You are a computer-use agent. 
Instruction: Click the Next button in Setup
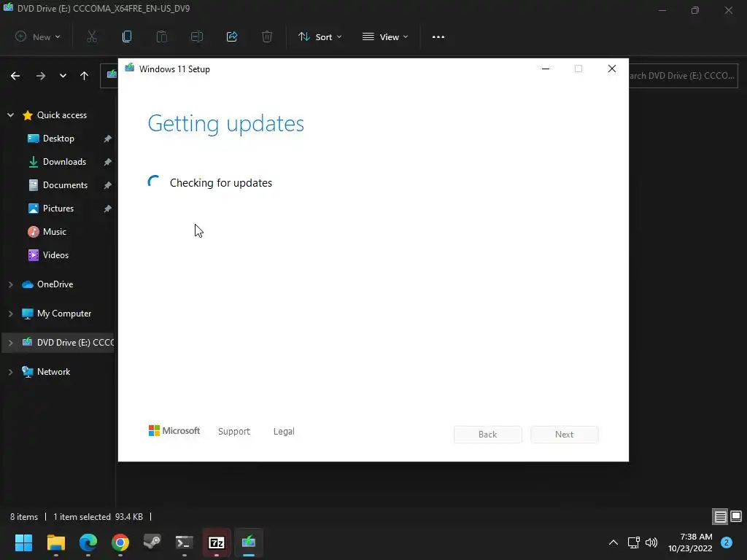pyautogui.click(x=564, y=435)
